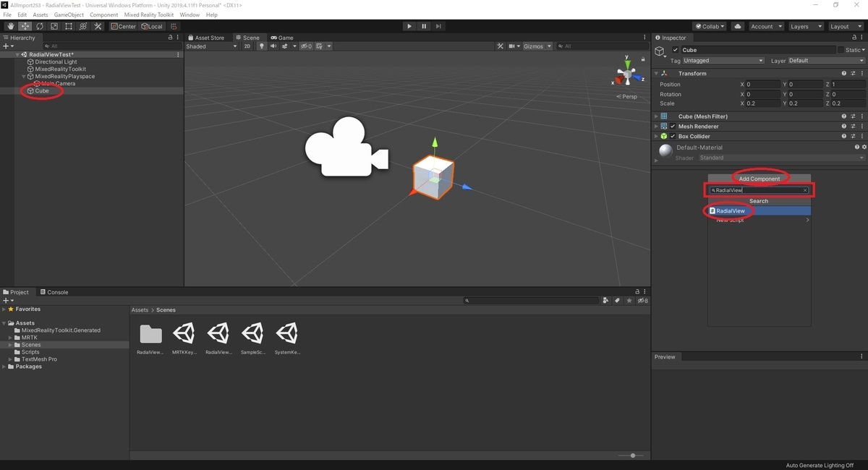Lock the Hierarchy panel
Image resolution: width=868 pixels, height=470 pixels.
point(170,38)
